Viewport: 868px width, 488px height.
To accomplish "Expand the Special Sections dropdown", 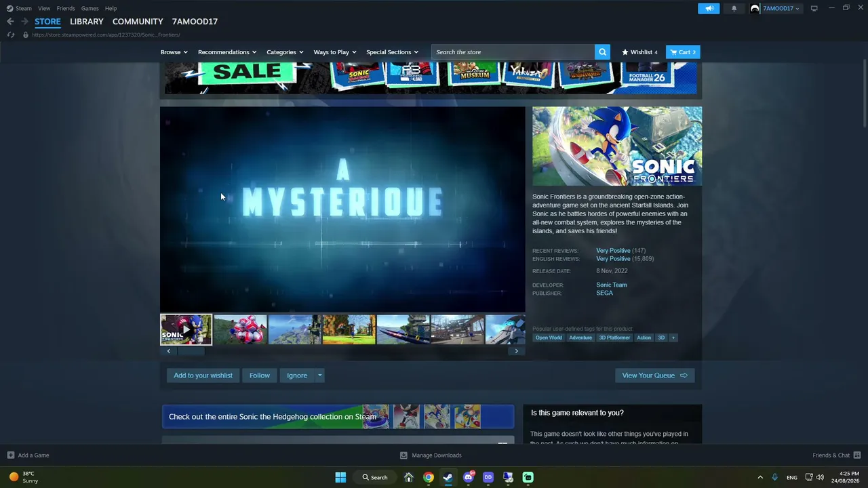I will coord(392,52).
